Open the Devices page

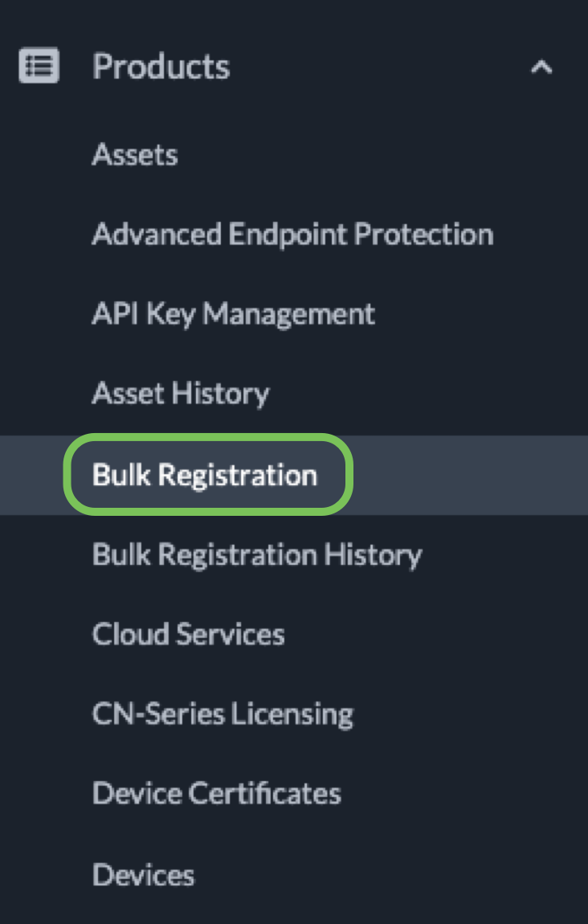pos(143,874)
